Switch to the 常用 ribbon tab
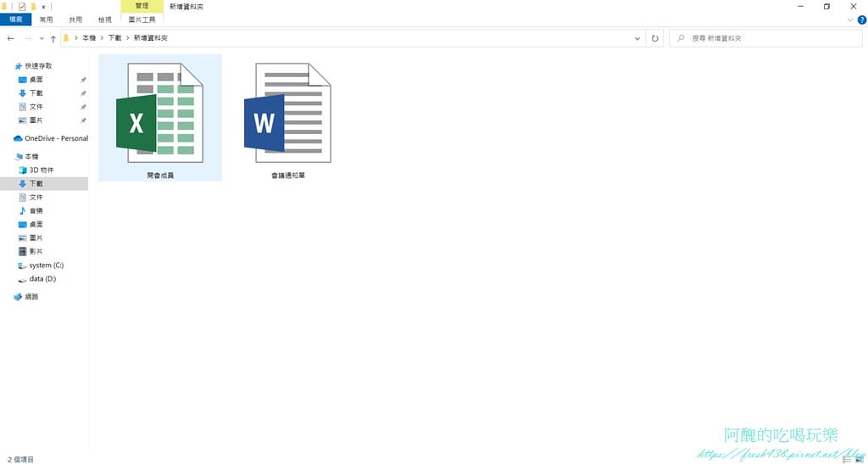The image size is (868, 464). tap(47, 20)
